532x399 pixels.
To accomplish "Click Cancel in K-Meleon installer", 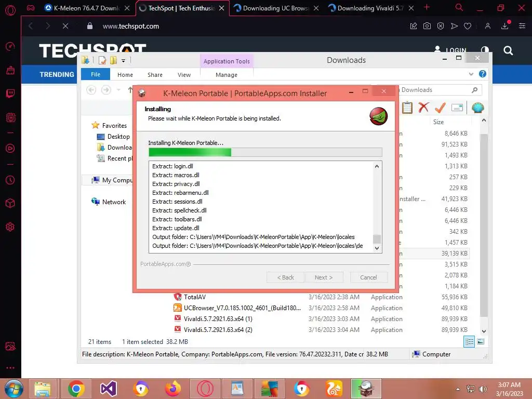I will [368, 277].
